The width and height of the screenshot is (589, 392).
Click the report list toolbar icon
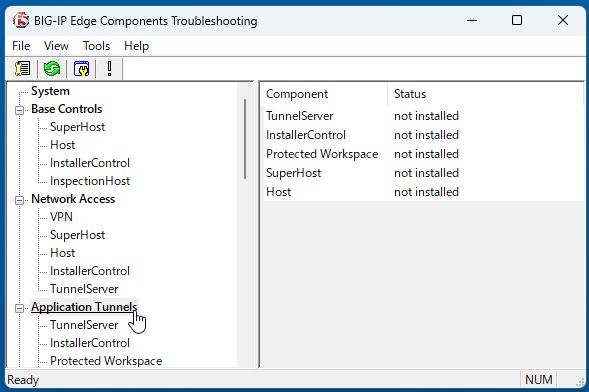23,69
